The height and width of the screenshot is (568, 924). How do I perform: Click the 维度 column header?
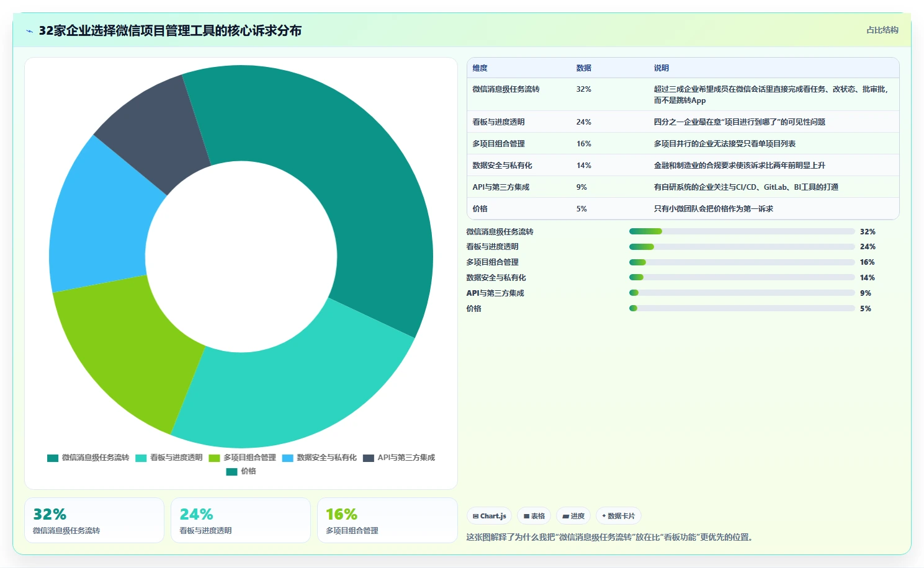(x=480, y=68)
